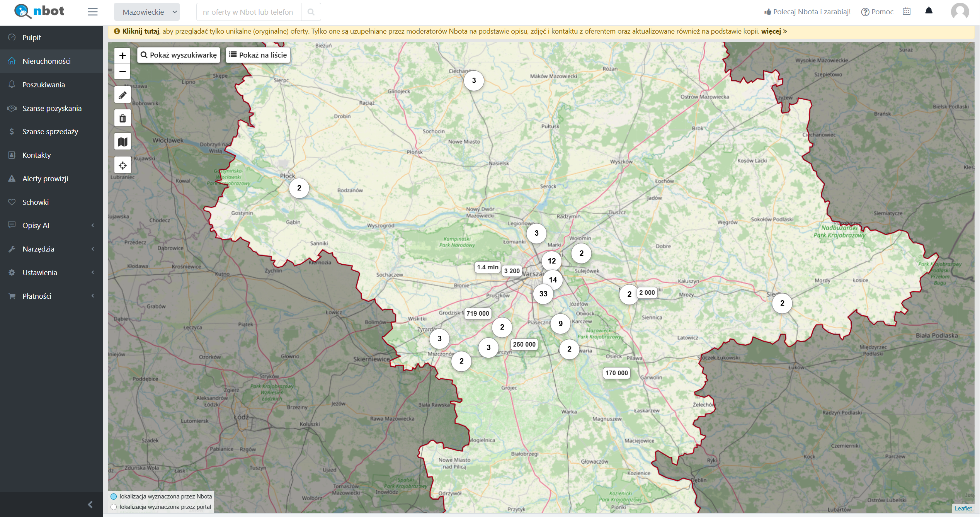Click the offer number search field
Screen dimensions: 980x517
[x=249, y=12]
